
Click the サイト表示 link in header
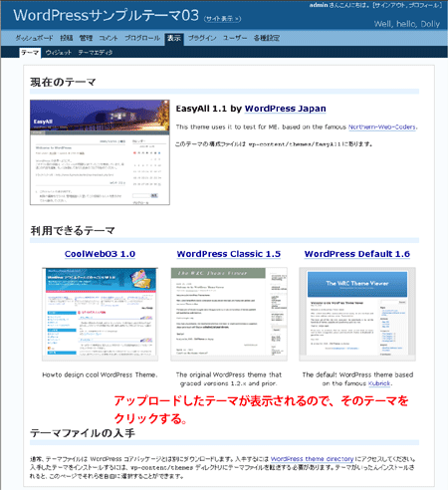(x=222, y=19)
